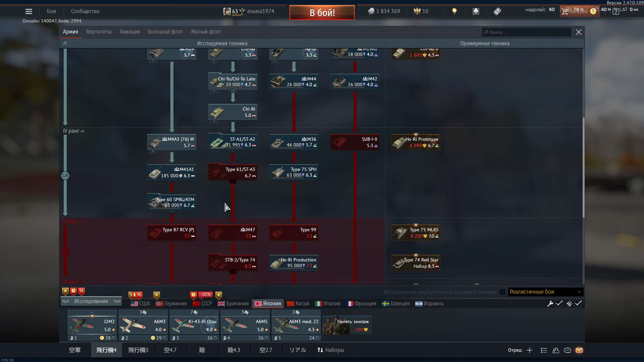The width and height of the screenshot is (644, 362).
Task: Collapse the V ранг section
Action: (73, 222)
